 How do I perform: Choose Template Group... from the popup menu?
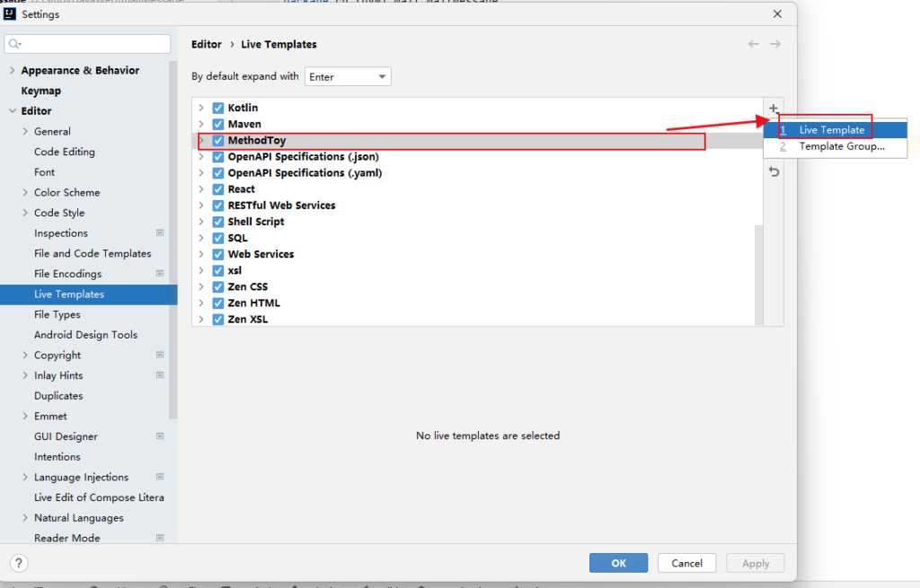tap(841, 146)
